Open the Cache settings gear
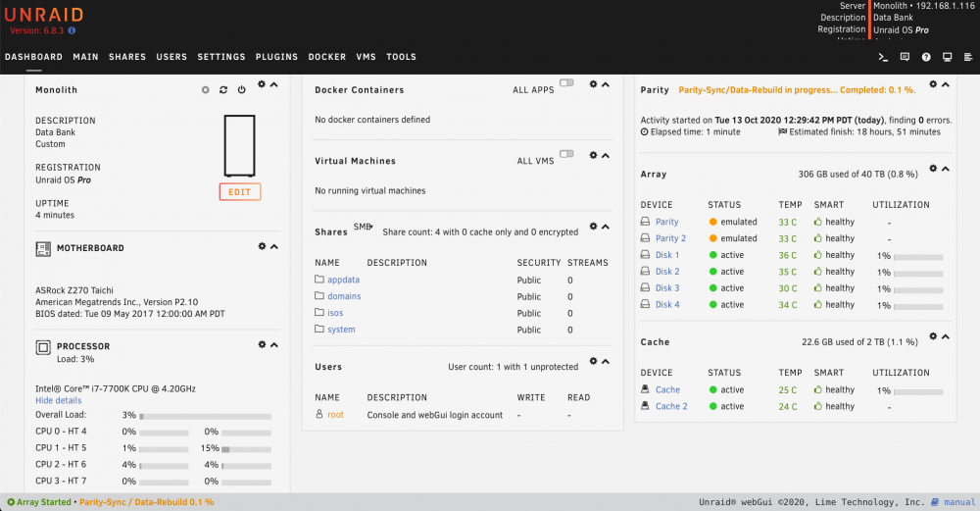The height and width of the screenshot is (511, 980). click(x=933, y=336)
